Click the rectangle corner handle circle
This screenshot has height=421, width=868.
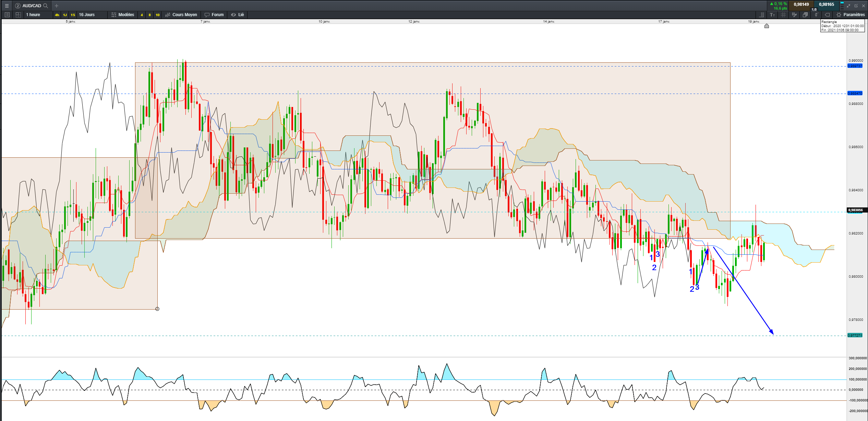(x=157, y=309)
